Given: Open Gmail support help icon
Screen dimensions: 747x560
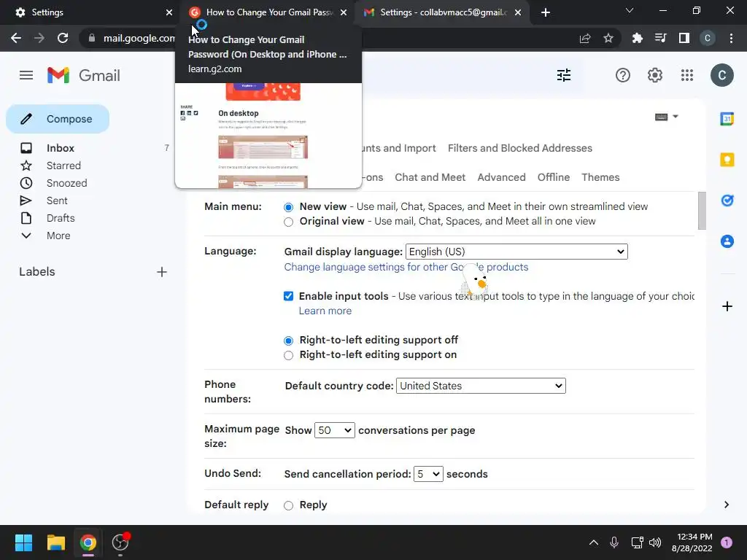Looking at the screenshot, I should coord(623,75).
